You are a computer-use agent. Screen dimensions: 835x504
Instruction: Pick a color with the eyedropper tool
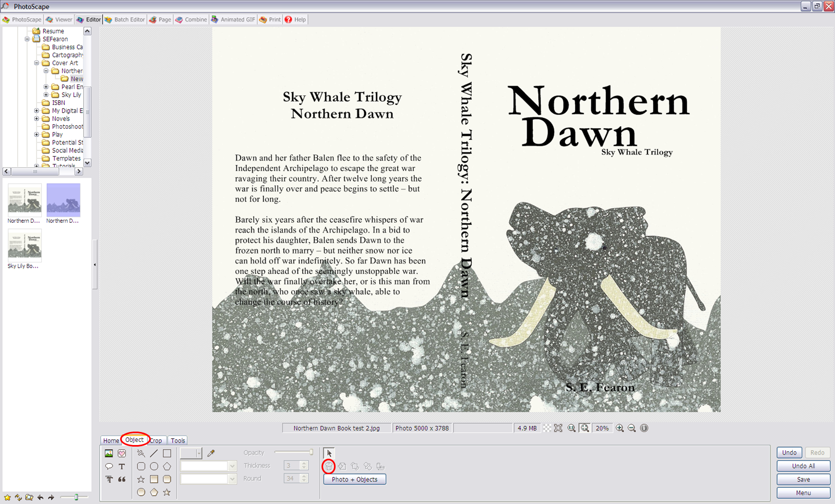click(211, 453)
